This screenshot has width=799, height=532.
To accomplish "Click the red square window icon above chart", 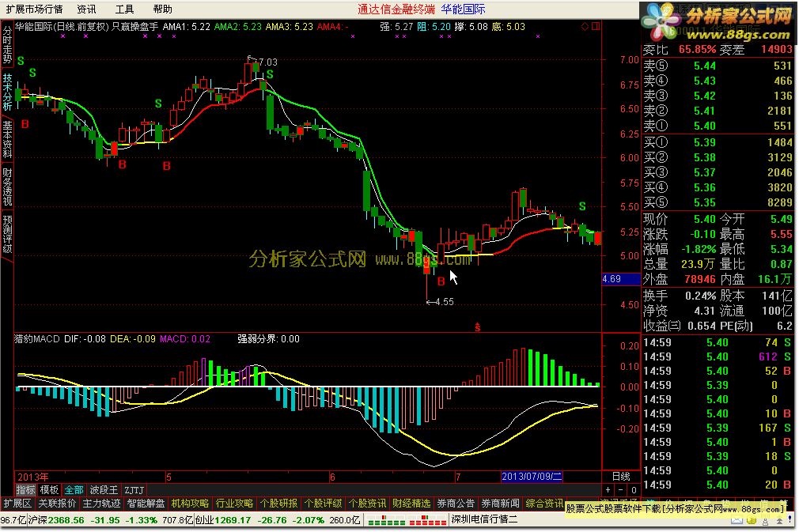I will pyautogui.click(x=595, y=26).
